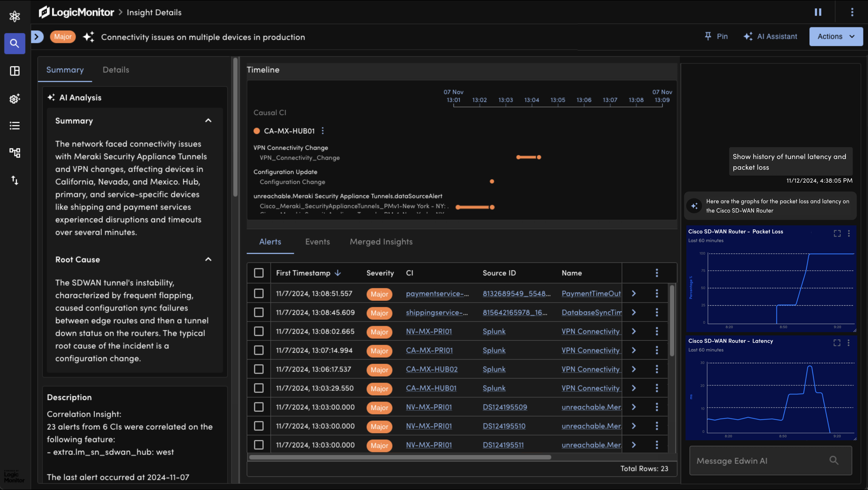Open row menu for 13:03:29.550 alert
The image size is (868, 490).
tap(657, 388)
